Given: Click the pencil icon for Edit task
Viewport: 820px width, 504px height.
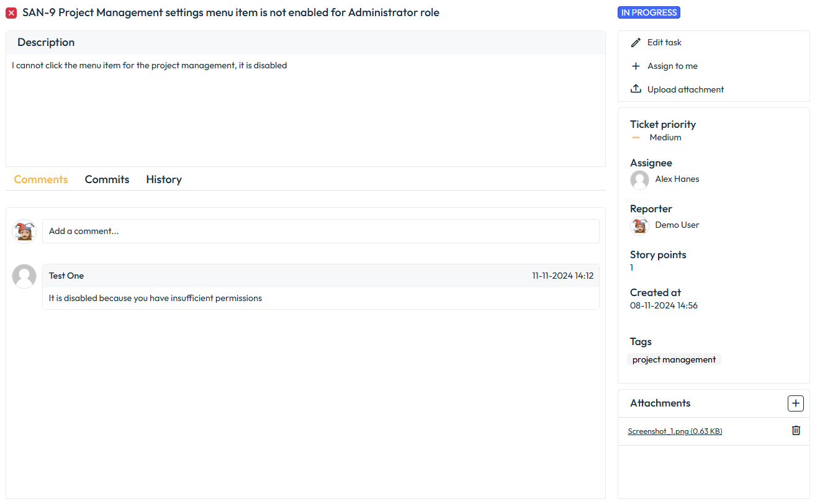Looking at the screenshot, I should coord(636,42).
